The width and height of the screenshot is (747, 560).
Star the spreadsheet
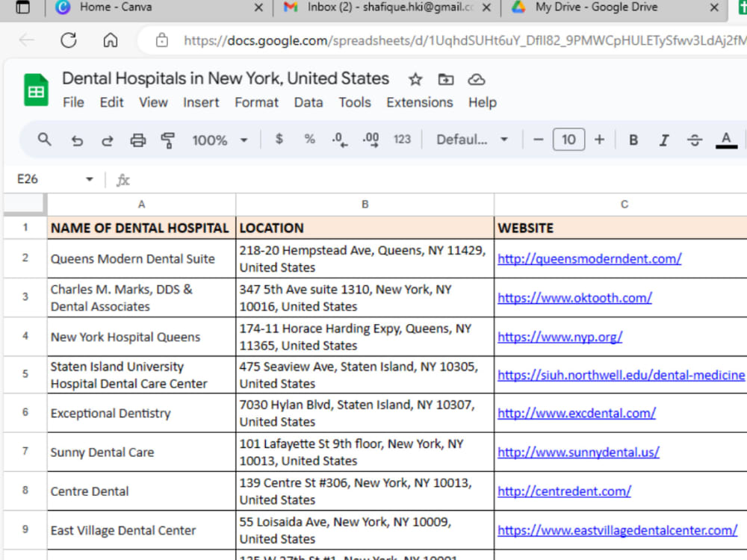point(415,79)
